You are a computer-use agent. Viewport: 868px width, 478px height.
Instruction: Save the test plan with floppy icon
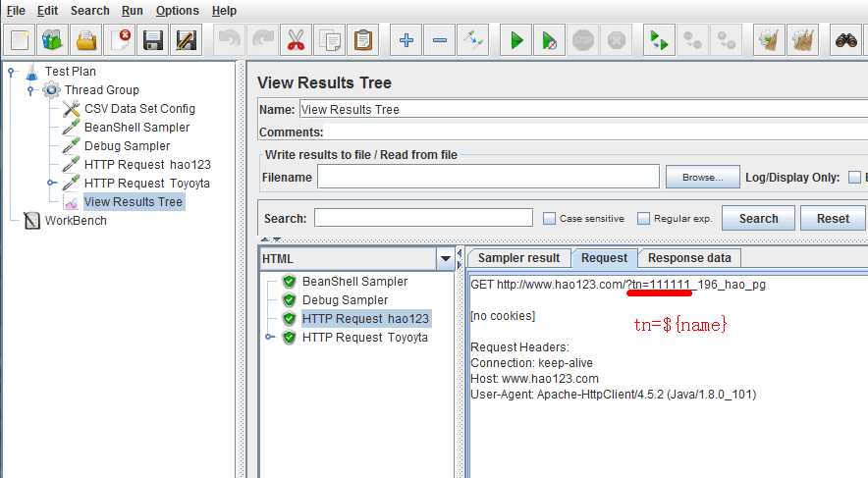coord(153,40)
